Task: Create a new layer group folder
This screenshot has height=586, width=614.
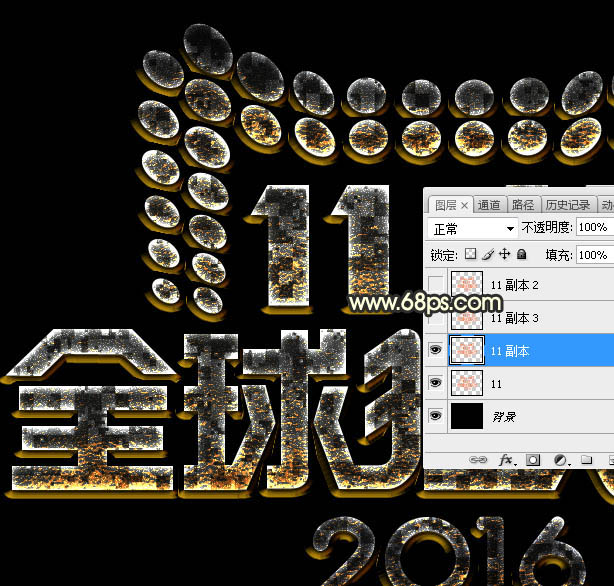Action: click(x=586, y=459)
